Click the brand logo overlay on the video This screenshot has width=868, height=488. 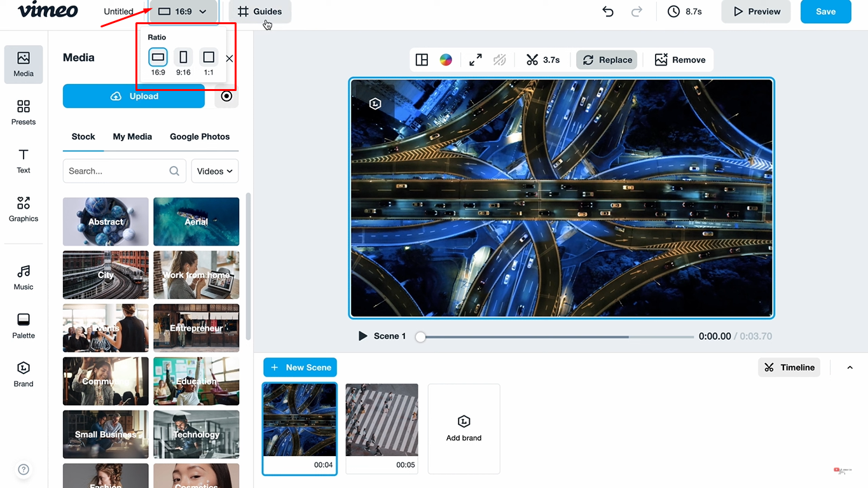pyautogui.click(x=375, y=104)
